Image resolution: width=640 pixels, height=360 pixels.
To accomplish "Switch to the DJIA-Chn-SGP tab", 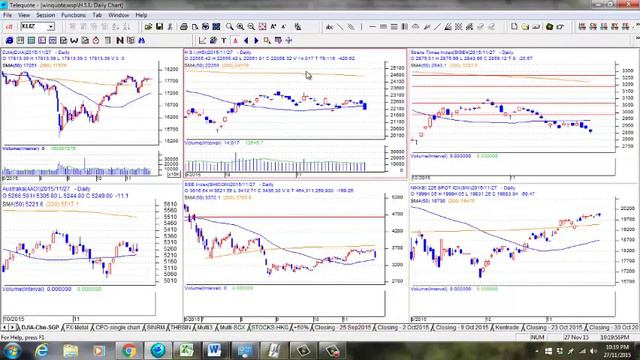I will tap(40, 328).
